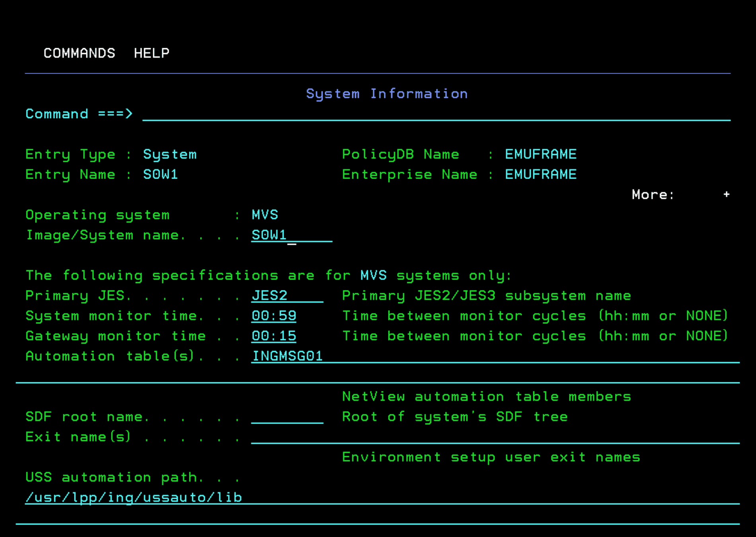The width and height of the screenshot is (756, 537).
Task: Click the Enterprise Name EMUFRAME value
Action: click(540, 174)
